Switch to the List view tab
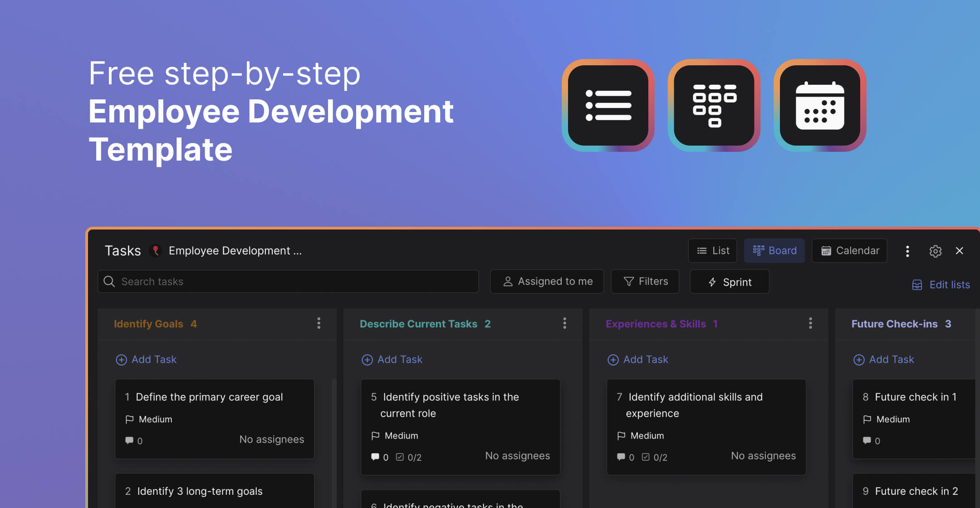The height and width of the screenshot is (508, 980). click(713, 251)
